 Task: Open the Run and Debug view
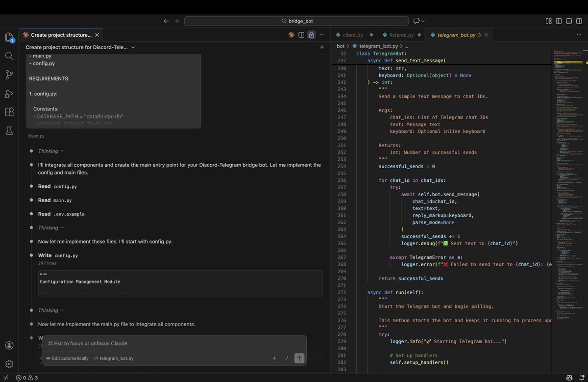9,94
